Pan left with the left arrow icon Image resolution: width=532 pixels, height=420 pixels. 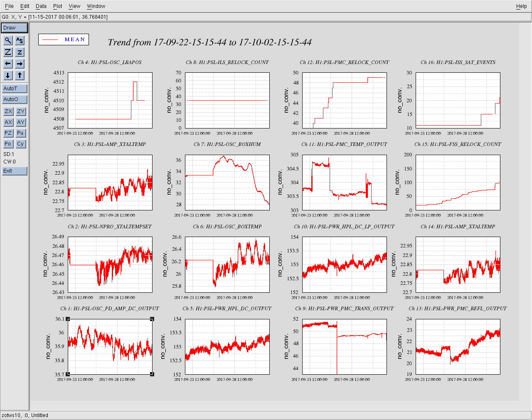[x=8, y=64]
